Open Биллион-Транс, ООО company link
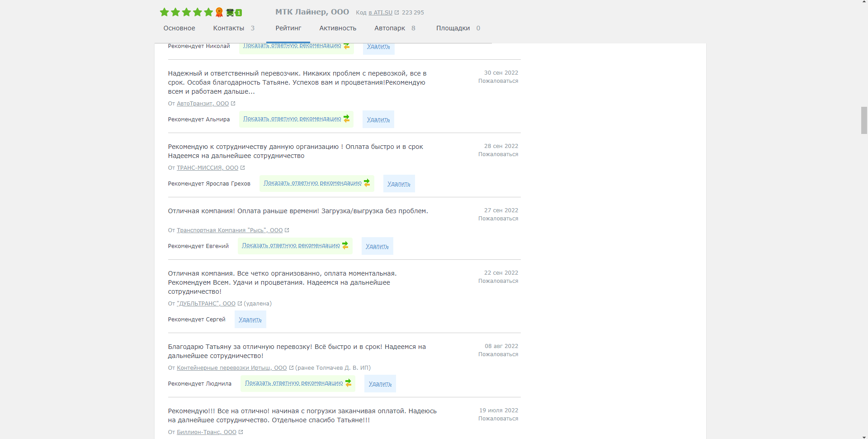The image size is (868, 439). click(x=207, y=432)
